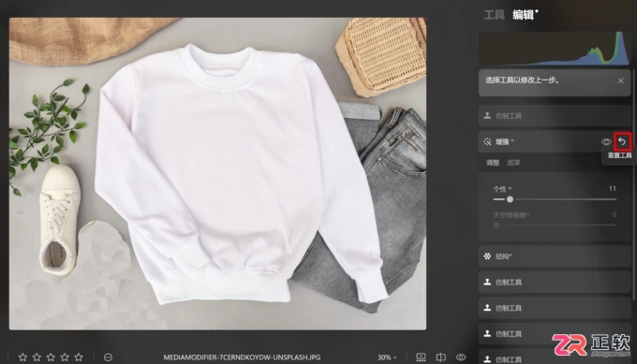
Task: Click the 个性 value 11
Action: pyautogui.click(x=613, y=189)
